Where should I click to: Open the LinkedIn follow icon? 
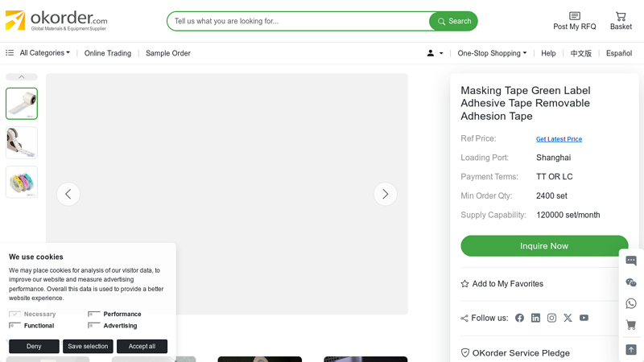(535, 318)
